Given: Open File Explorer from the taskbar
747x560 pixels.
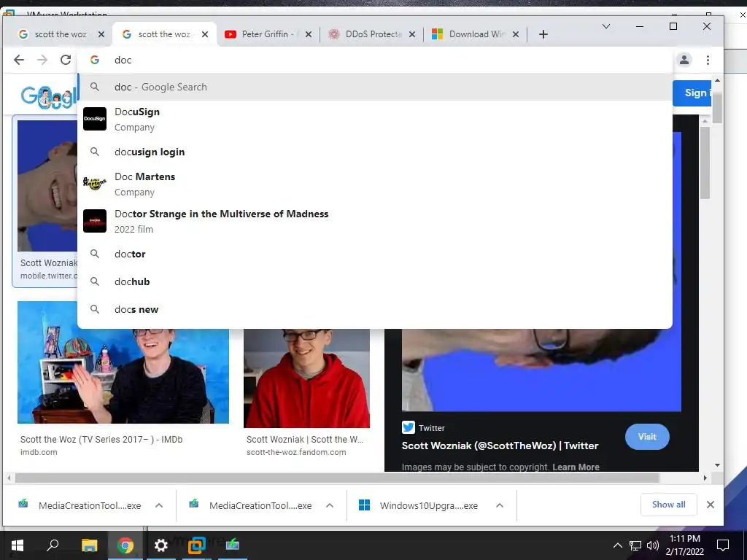Looking at the screenshot, I should click(x=89, y=545).
